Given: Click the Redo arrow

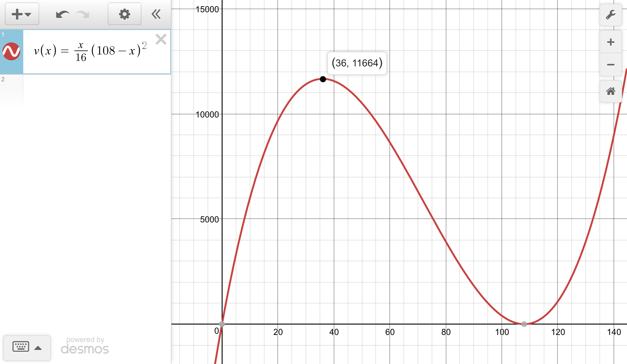Looking at the screenshot, I should tap(83, 14).
